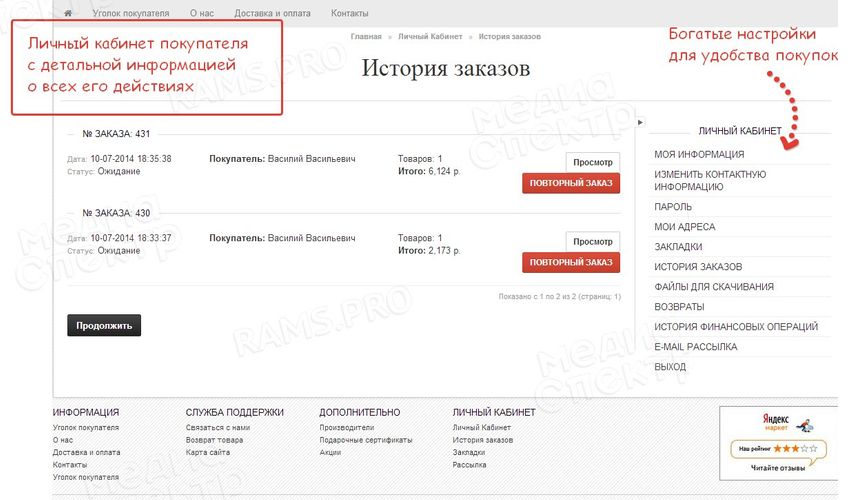Image resolution: width=852 pixels, height=500 pixels.
Task: View details of order 430 via 'Просмотр'
Action: (593, 241)
